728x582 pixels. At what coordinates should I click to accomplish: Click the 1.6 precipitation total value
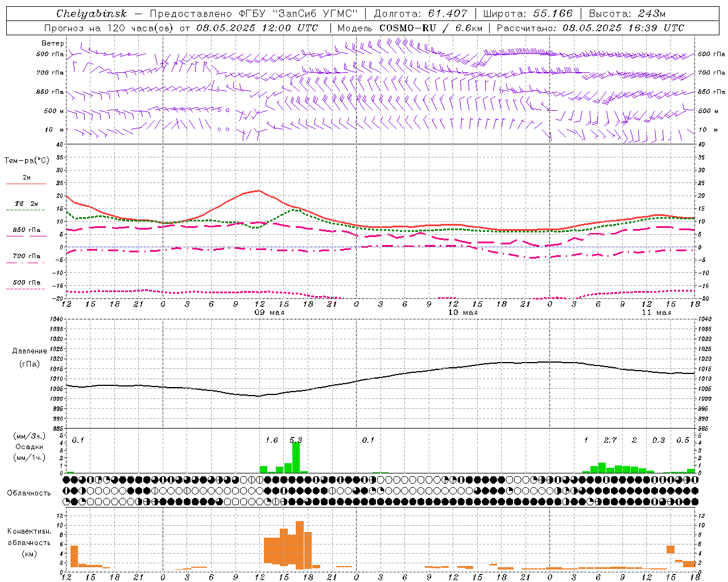coord(272,440)
